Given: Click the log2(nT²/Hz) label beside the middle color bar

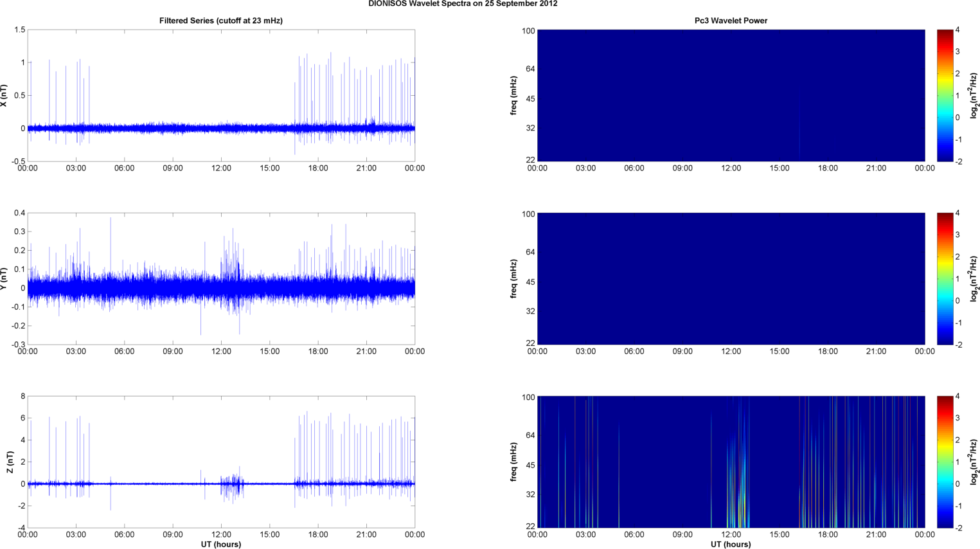Looking at the screenshot, I should click(x=974, y=278).
